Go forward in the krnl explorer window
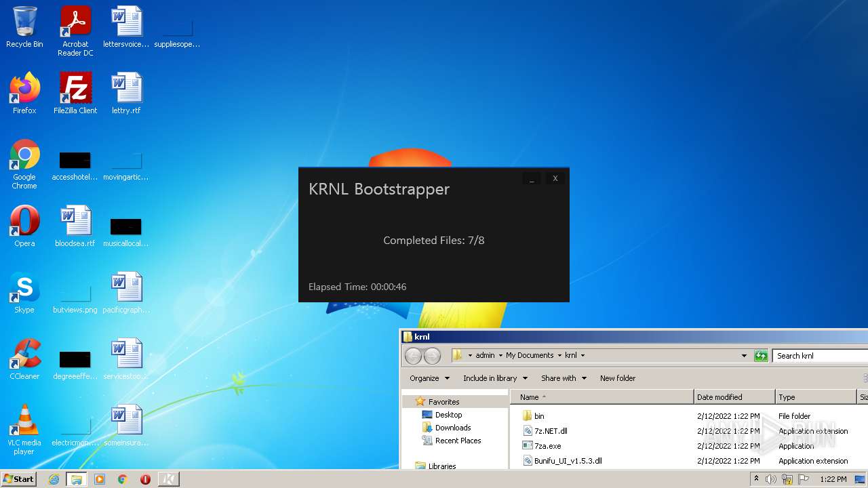868x488 pixels. [432, 355]
